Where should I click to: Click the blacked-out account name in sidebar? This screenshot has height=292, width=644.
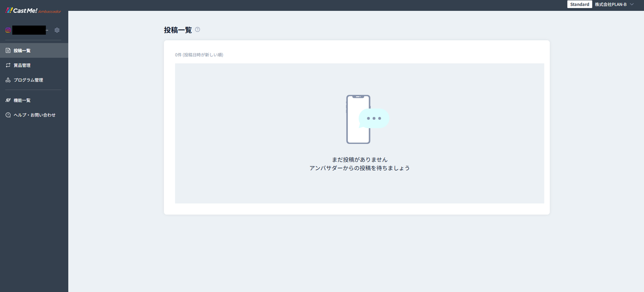point(29,30)
